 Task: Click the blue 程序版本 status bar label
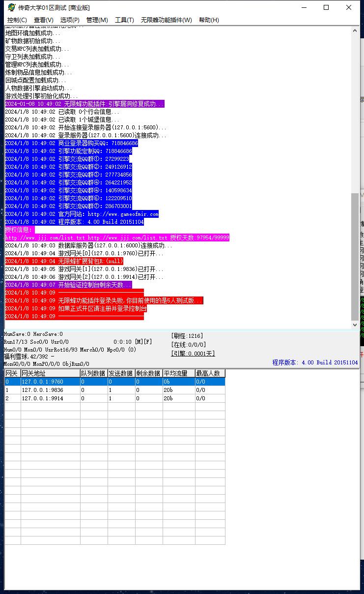[x=315, y=362]
